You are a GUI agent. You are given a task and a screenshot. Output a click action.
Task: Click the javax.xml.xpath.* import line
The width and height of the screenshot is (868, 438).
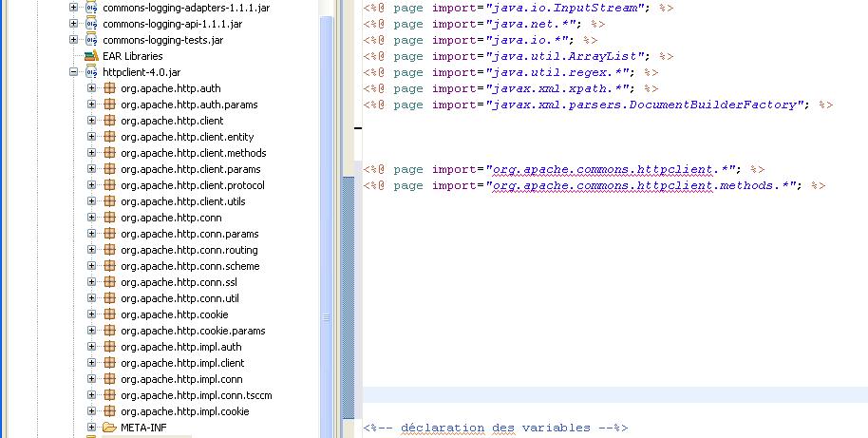click(x=510, y=88)
